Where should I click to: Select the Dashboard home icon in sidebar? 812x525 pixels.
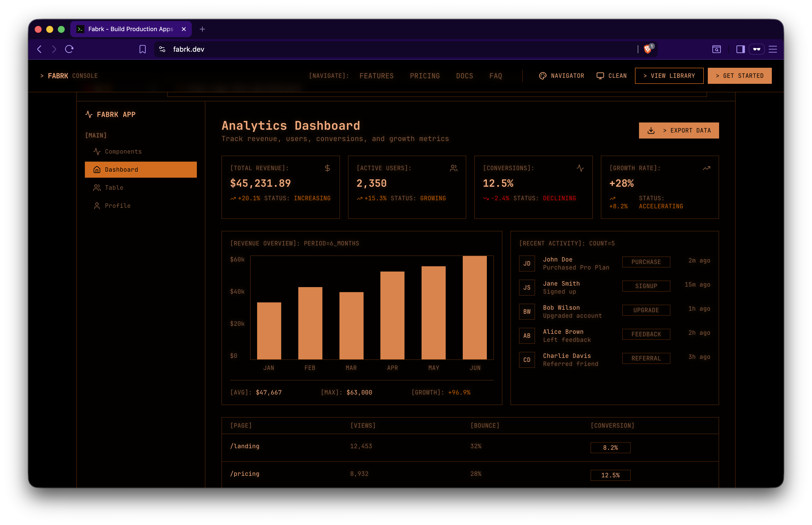click(x=97, y=169)
